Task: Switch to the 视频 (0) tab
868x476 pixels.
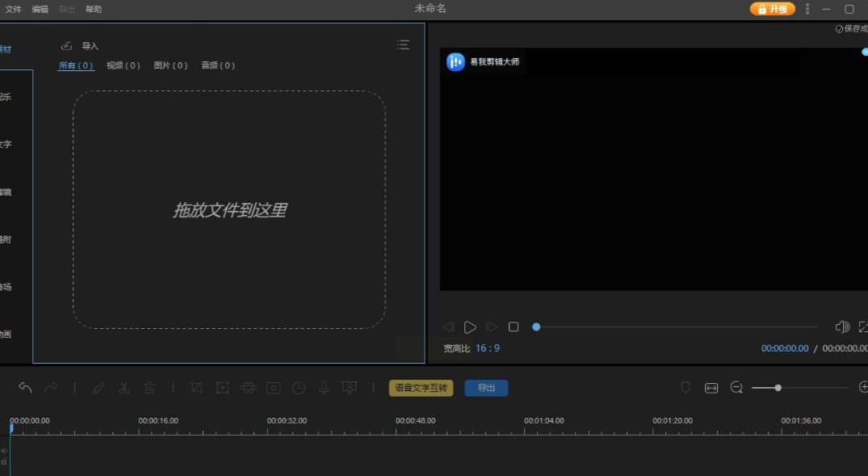Action: (x=123, y=65)
